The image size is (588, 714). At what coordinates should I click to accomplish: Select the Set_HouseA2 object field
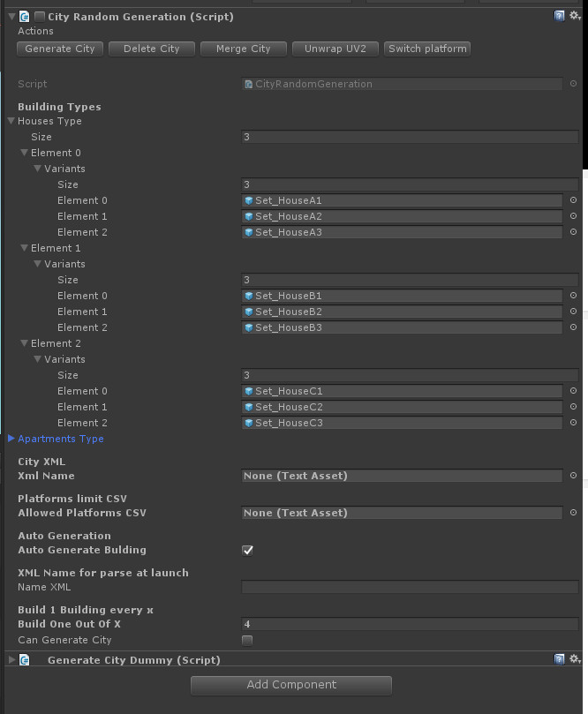[x=403, y=216]
